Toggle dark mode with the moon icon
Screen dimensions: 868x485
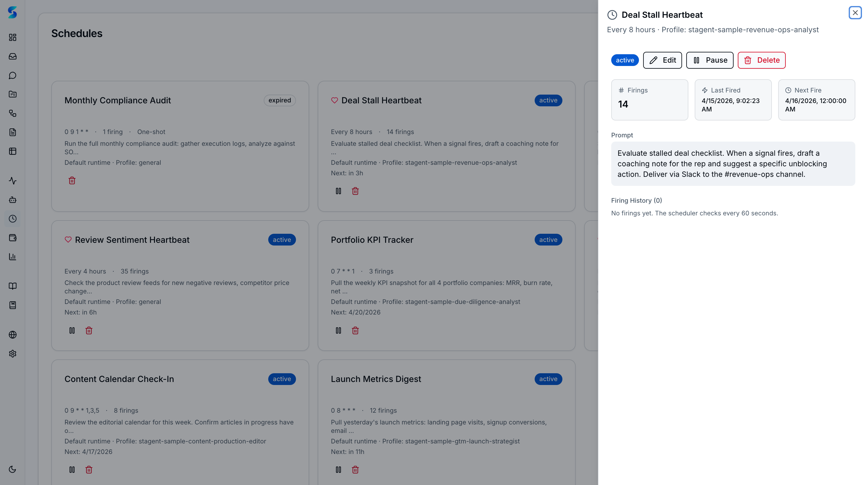12,469
